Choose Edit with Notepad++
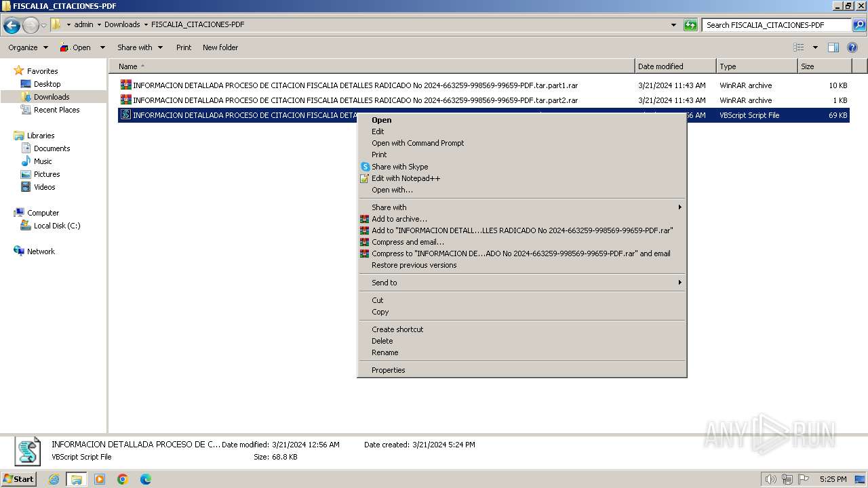 pos(522,178)
